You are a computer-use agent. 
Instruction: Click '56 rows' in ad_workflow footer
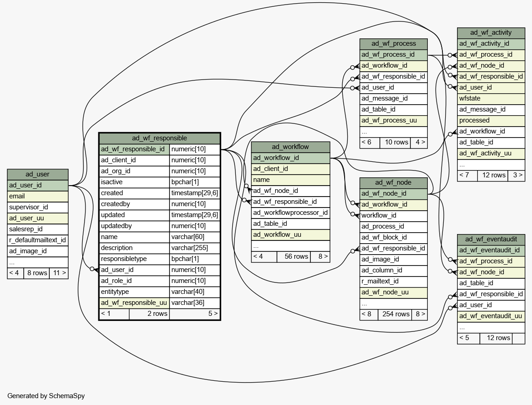tap(294, 257)
